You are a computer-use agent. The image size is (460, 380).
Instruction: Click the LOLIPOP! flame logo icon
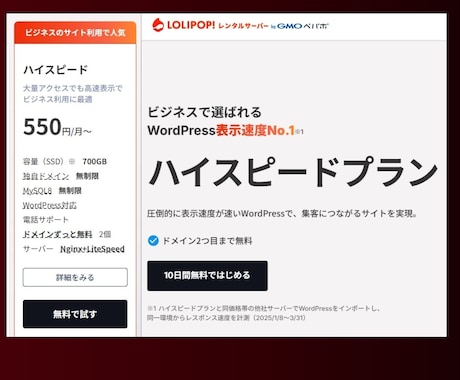158,25
